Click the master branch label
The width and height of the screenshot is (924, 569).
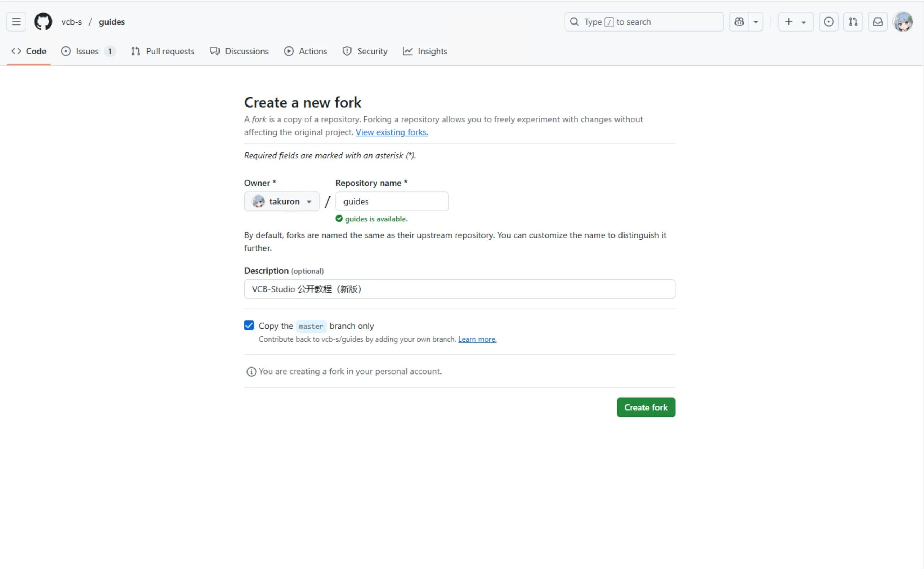[311, 326]
